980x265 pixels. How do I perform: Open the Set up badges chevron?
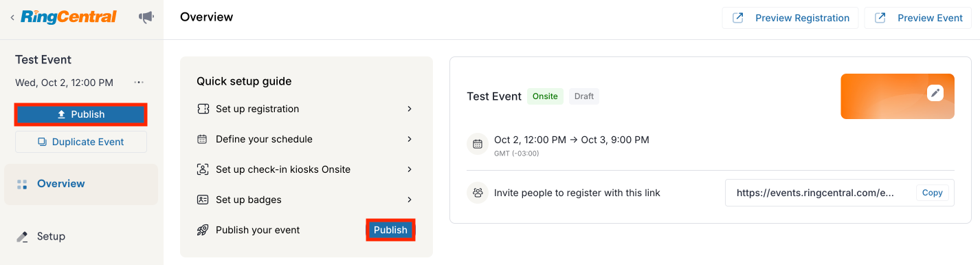(410, 200)
